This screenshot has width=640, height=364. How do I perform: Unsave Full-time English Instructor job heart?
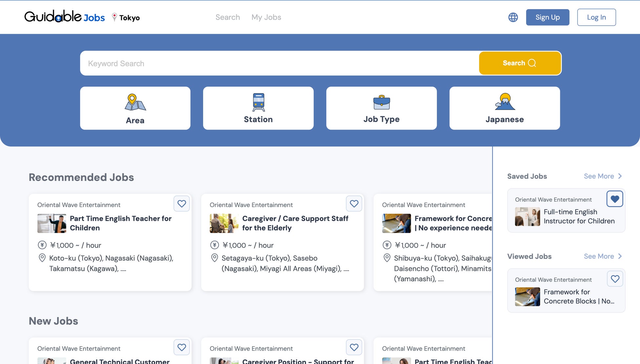pyautogui.click(x=614, y=199)
